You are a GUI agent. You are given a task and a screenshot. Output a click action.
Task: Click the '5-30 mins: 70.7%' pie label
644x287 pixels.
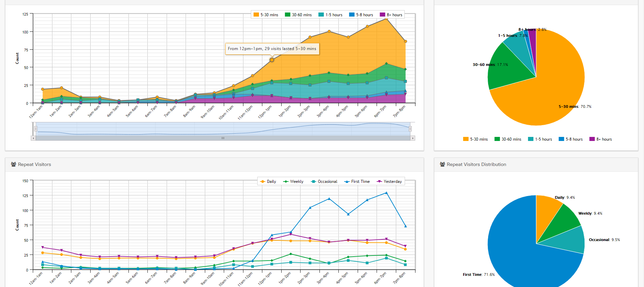click(x=575, y=106)
